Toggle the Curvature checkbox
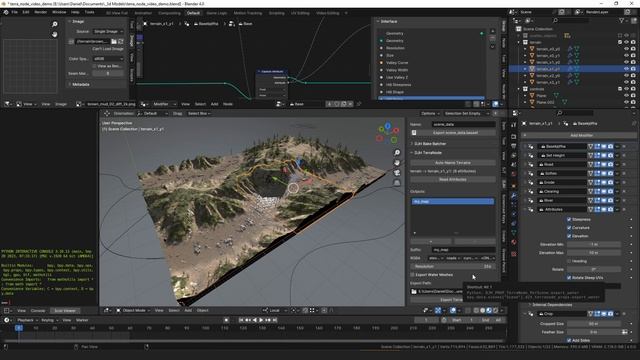Image resolution: width=640 pixels, height=360 pixels. pos(569,227)
